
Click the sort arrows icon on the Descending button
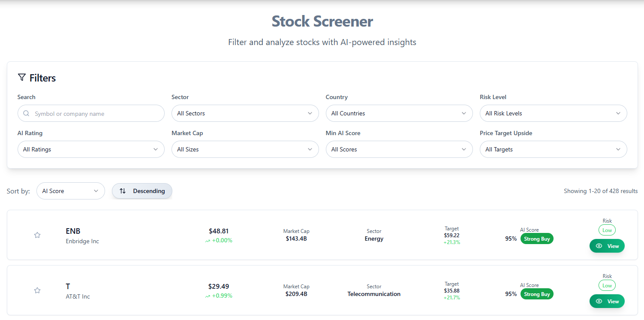[123, 190]
